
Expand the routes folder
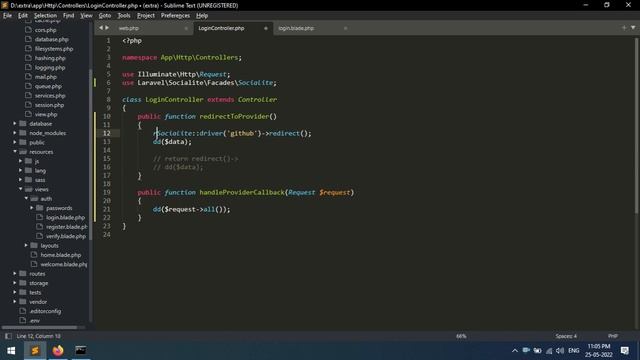point(15,273)
